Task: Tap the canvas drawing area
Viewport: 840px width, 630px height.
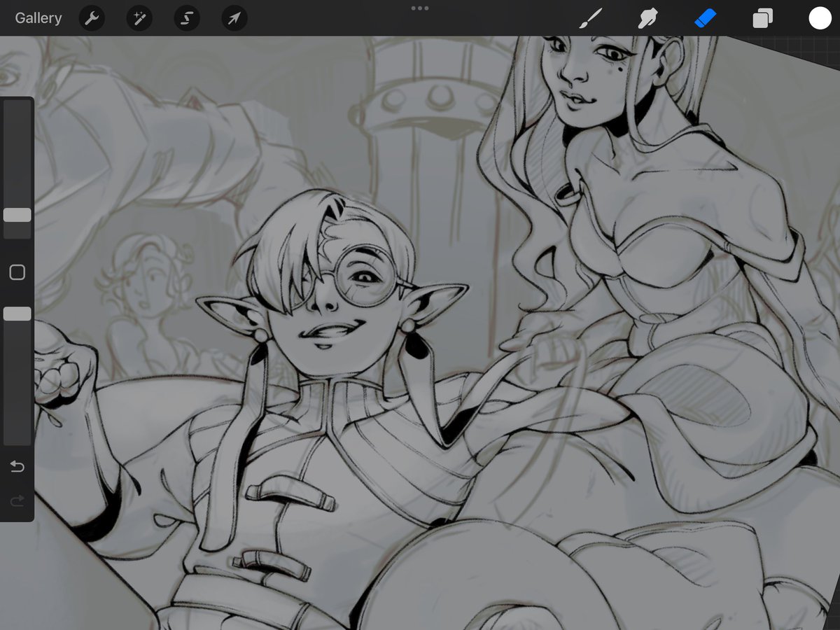Action: click(420, 350)
